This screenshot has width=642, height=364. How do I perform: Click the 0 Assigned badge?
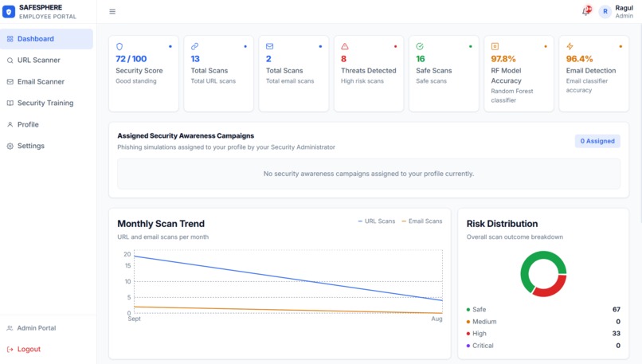(x=597, y=141)
